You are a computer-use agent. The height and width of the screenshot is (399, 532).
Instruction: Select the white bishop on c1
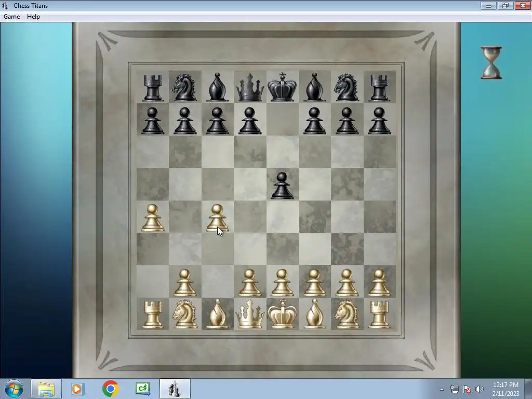click(217, 314)
